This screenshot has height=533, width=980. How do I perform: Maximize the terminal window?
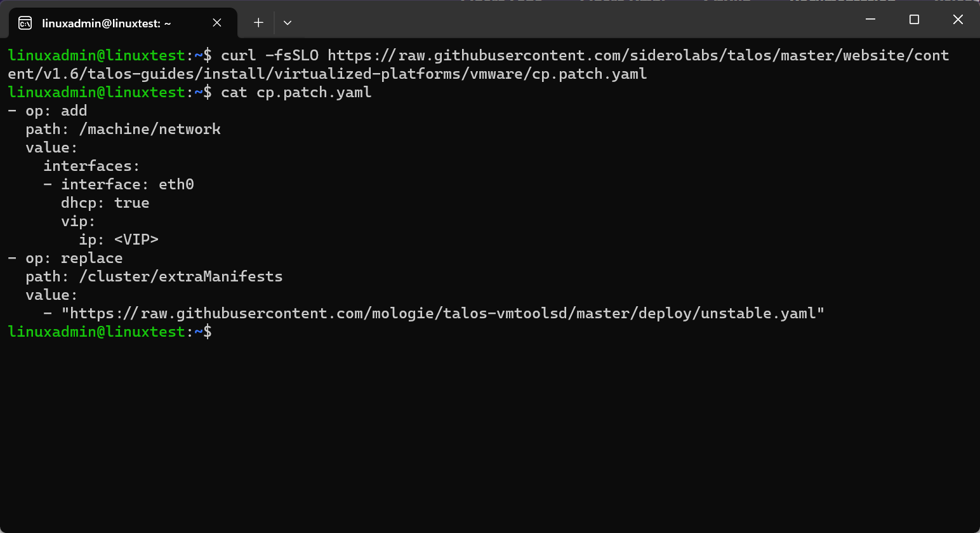point(914,20)
